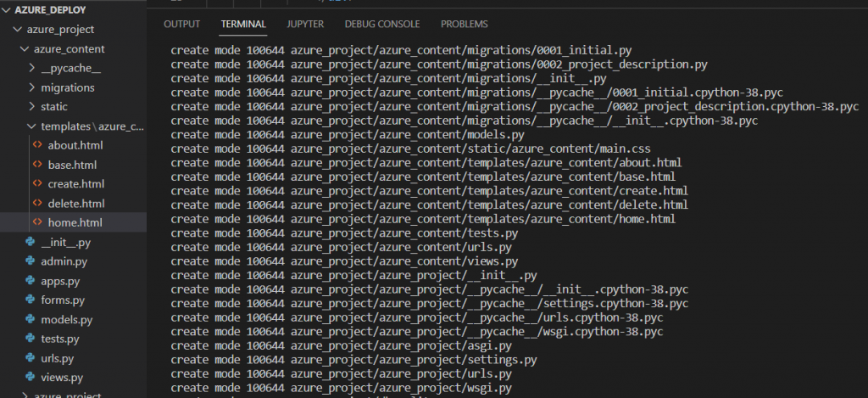Screen dimensions: 868x398
Task: Open forms.py in the explorer
Action: click(63, 300)
